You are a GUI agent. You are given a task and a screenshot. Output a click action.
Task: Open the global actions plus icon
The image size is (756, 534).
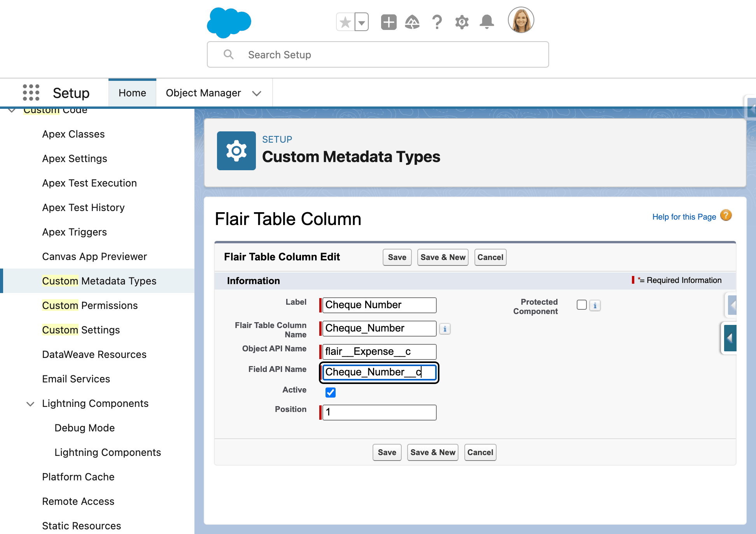click(388, 22)
